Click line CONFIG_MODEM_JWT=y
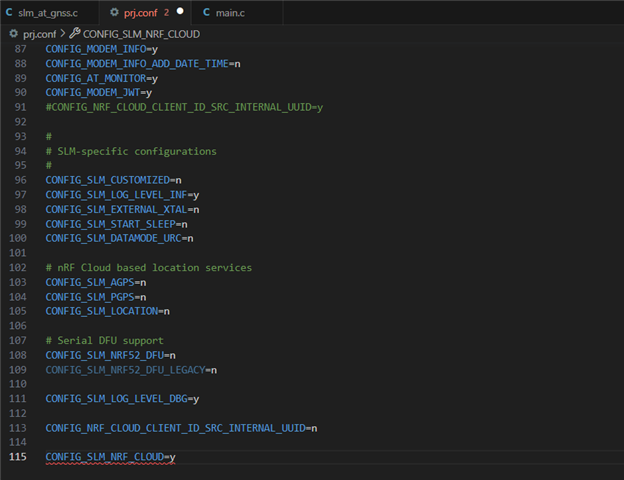The image size is (624, 480). point(99,93)
